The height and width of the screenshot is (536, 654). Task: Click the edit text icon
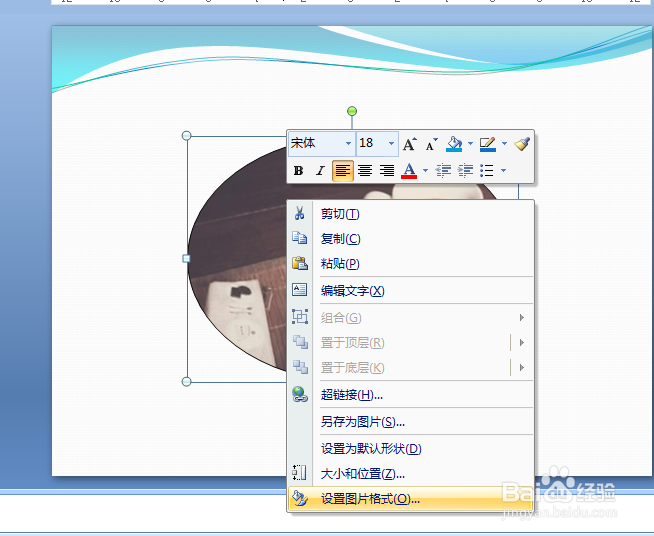(x=299, y=289)
